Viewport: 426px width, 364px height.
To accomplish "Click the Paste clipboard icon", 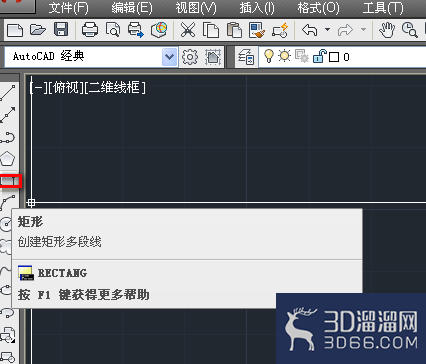I will coord(234,30).
